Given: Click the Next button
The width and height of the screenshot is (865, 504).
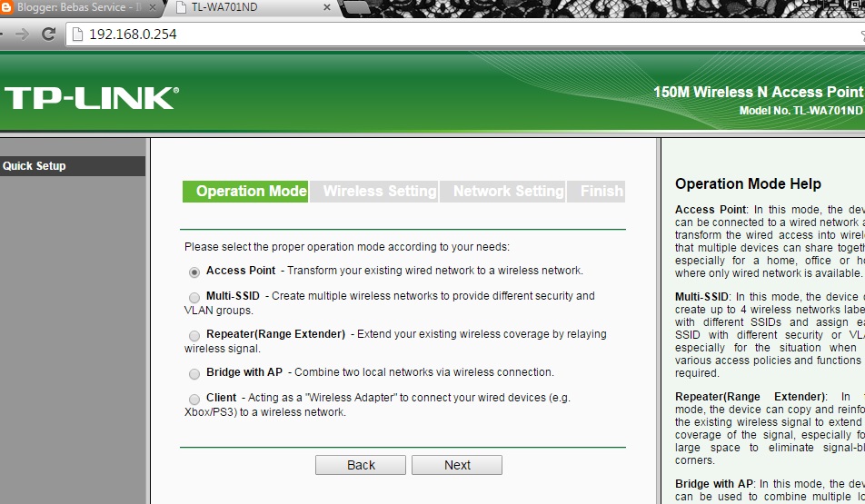Looking at the screenshot, I should (x=457, y=465).
